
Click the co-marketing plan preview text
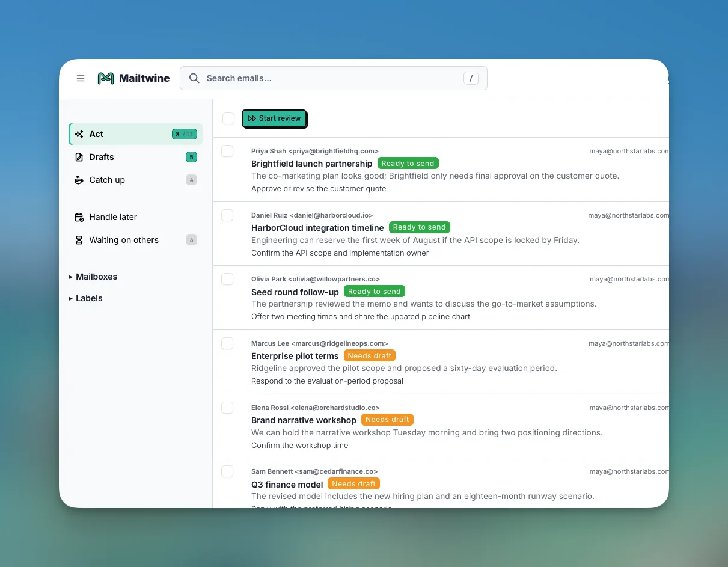[435, 176]
